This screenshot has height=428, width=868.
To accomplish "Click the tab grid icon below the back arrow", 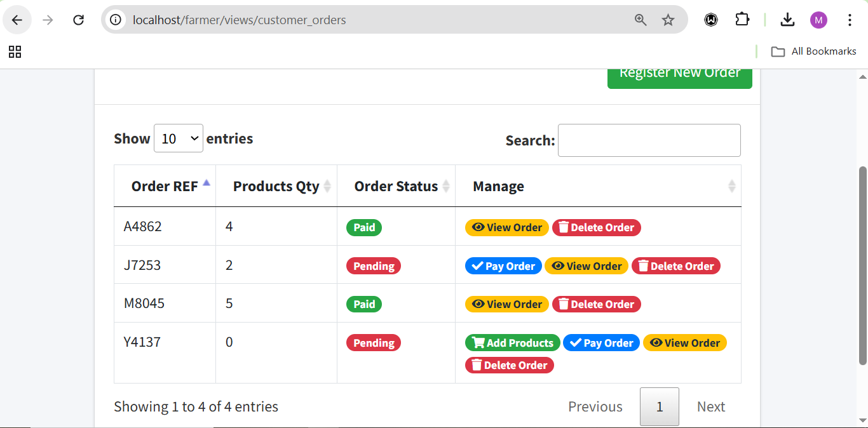I will [x=15, y=52].
